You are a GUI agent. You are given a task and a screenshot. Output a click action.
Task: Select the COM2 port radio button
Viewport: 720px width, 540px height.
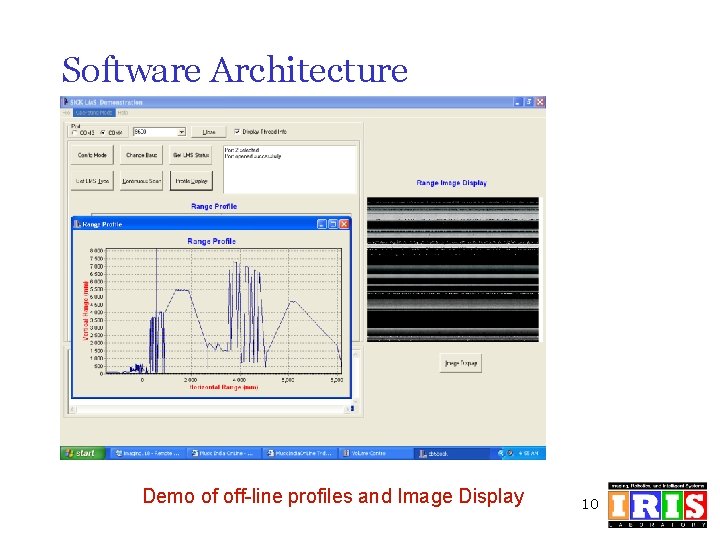click(x=103, y=133)
